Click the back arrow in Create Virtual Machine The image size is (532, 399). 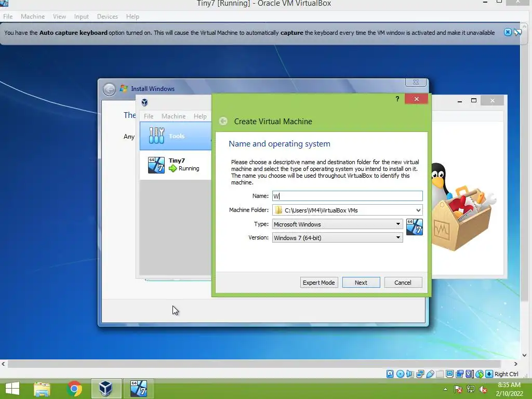(223, 121)
